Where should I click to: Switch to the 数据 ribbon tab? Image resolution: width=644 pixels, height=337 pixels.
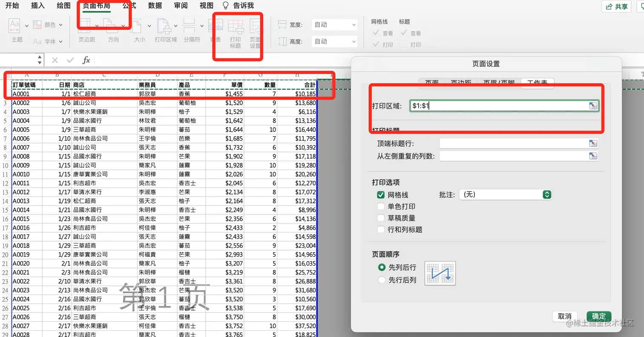155,6
